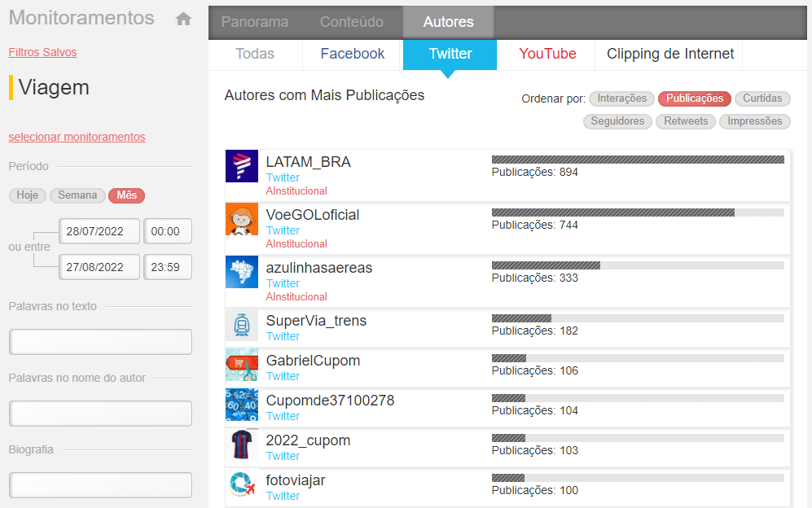Screen dimensions: 812x508
Task: Open the azulinhasaereas author name
Action: (319, 268)
